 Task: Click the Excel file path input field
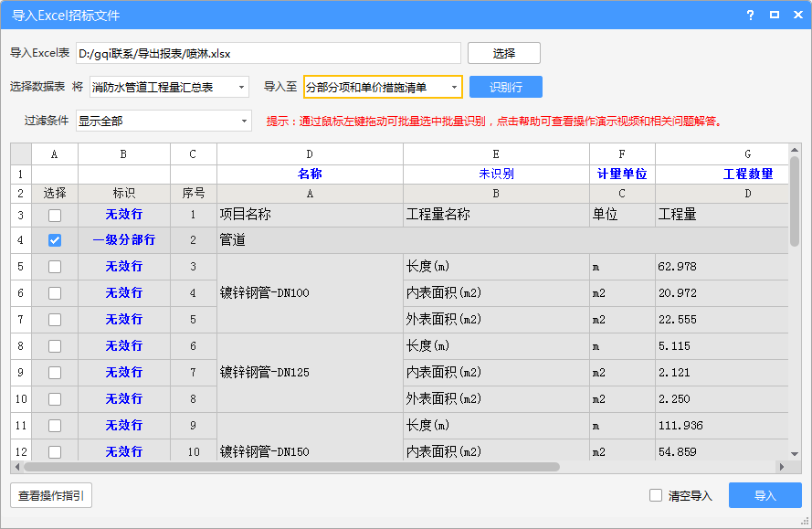click(x=269, y=53)
